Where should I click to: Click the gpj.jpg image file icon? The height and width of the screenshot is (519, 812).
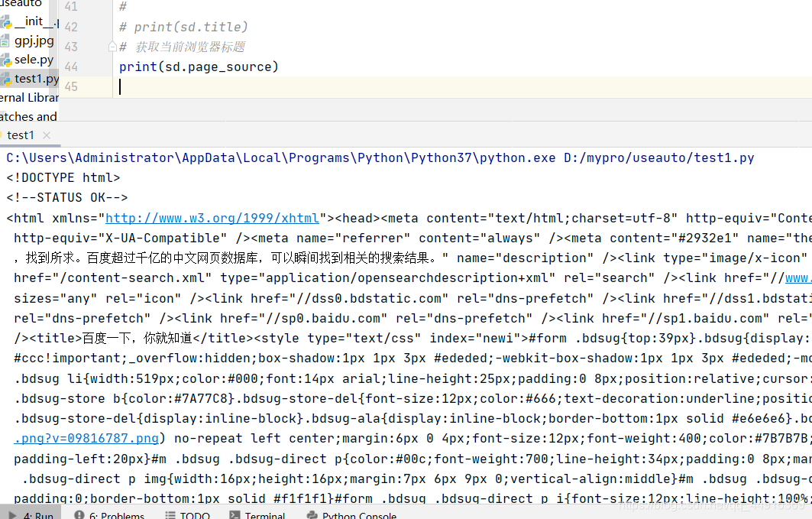[5, 41]
